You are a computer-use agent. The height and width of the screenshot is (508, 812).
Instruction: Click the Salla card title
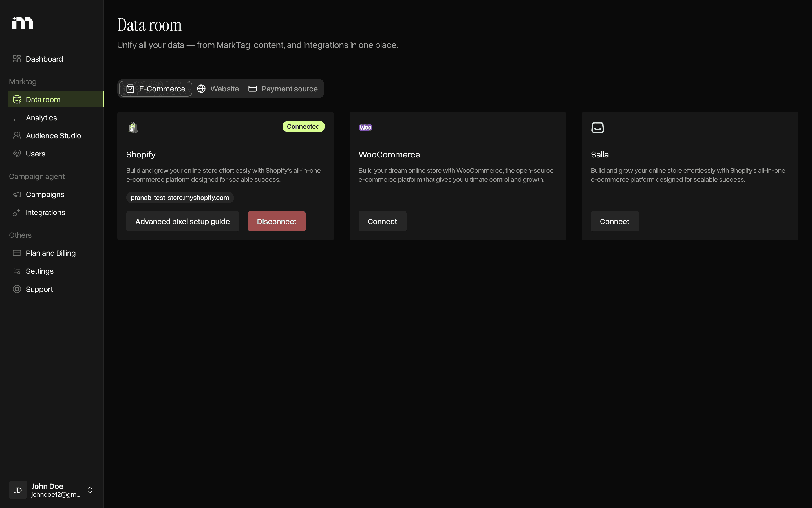[x=600, y=155]
